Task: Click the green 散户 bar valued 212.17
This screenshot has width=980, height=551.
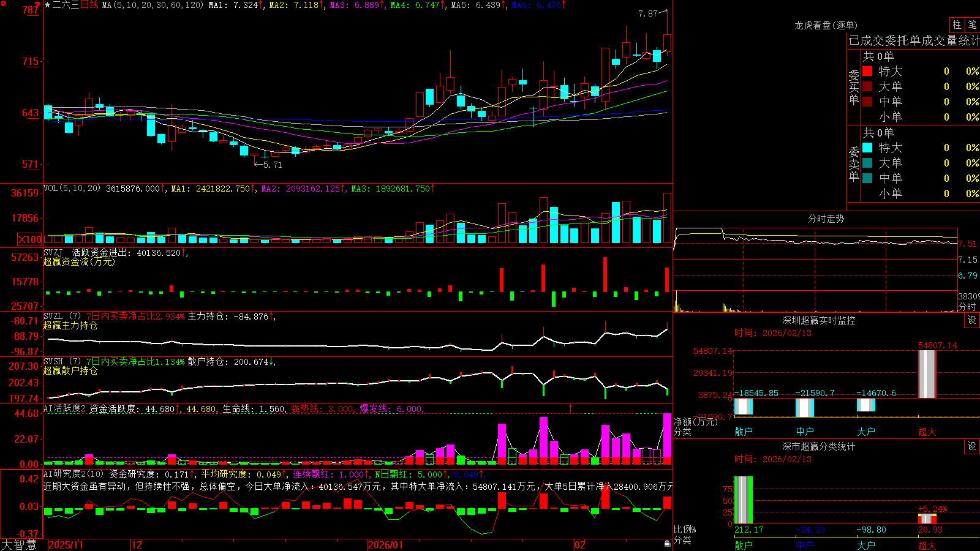Action: [x=744, y=500]
